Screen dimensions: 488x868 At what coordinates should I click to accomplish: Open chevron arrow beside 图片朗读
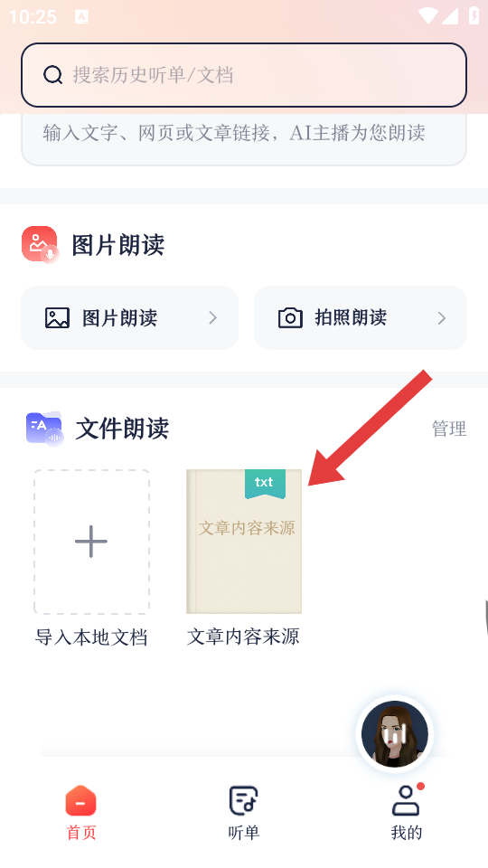pyautogui.click(x=212, y=317)
